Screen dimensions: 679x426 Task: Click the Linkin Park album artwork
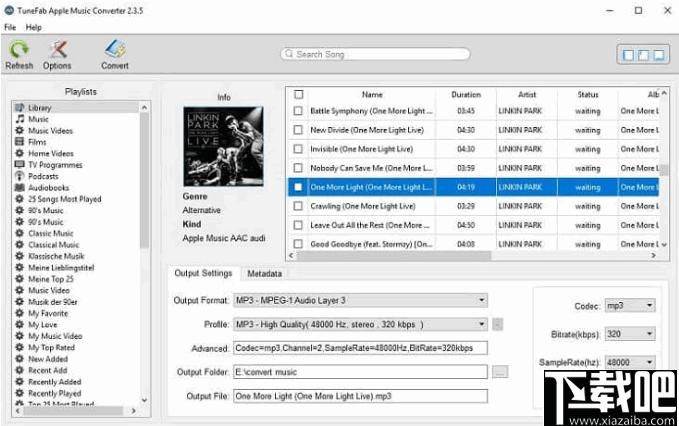coord(223,146)
